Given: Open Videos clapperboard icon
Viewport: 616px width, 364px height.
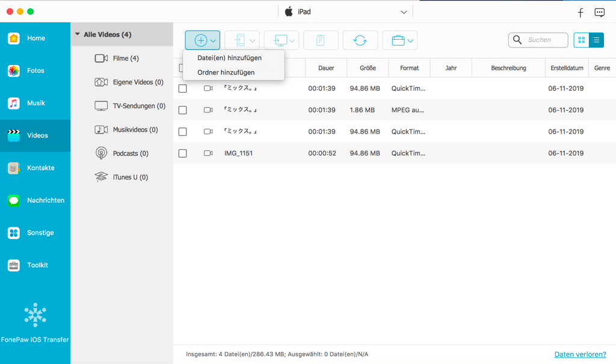Looking at the screenshot, I should [14, 135].
